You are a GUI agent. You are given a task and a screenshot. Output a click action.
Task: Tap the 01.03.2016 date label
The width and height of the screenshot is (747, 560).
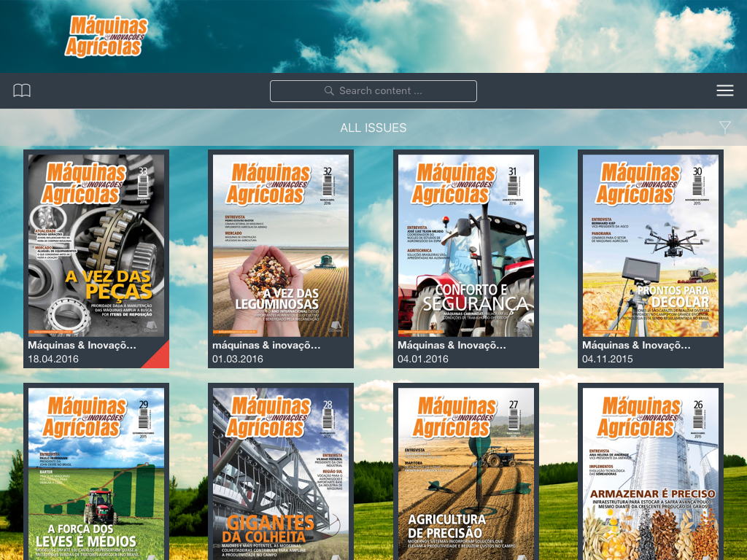pos(237,359)
